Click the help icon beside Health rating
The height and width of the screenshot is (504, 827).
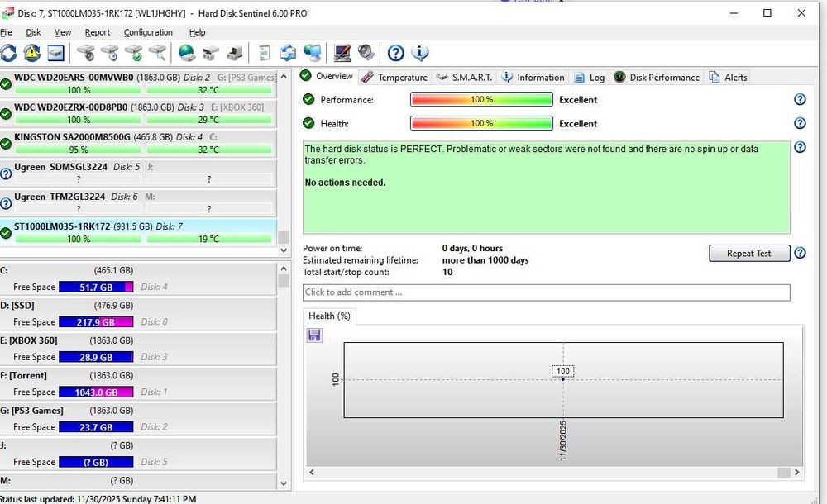800,123
